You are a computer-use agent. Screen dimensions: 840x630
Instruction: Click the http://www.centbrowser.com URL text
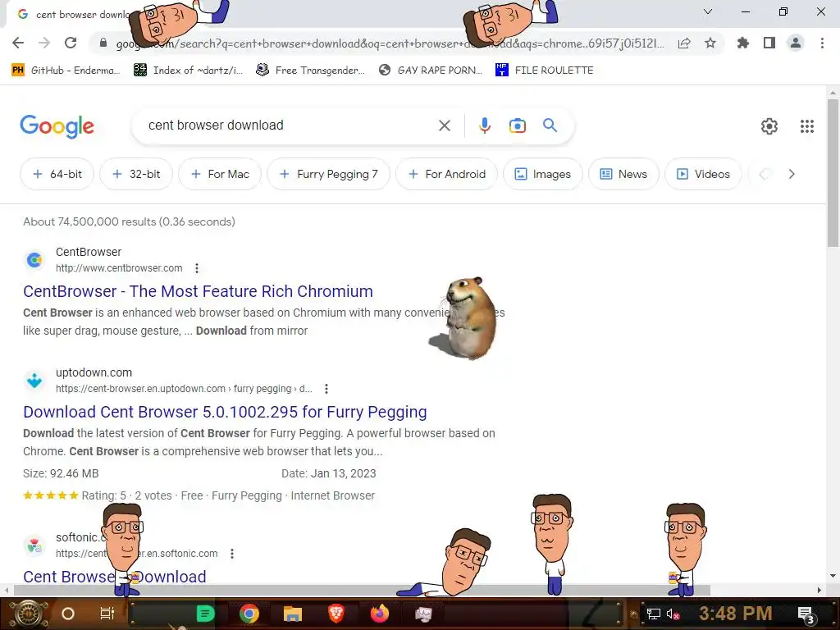(x=119, y=268)
